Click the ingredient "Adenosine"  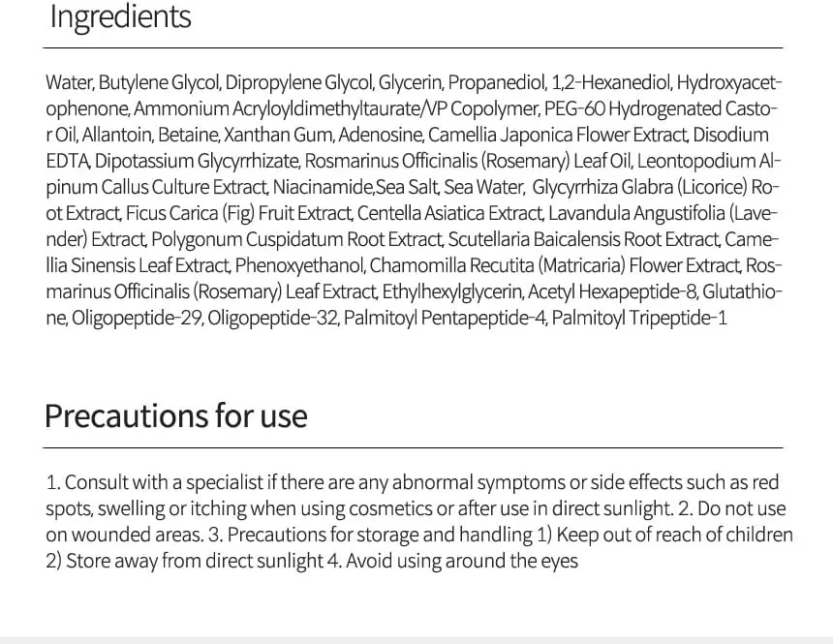(x=386, y=135)
